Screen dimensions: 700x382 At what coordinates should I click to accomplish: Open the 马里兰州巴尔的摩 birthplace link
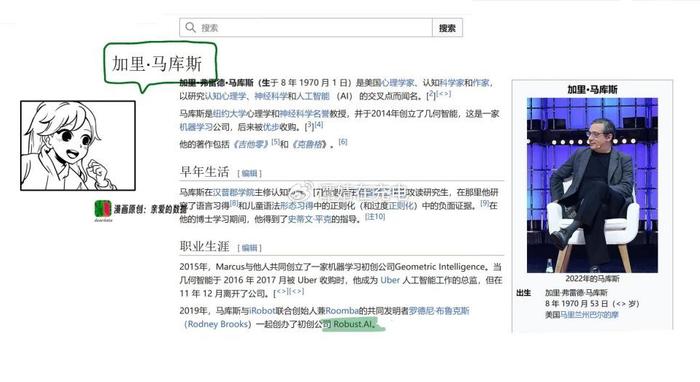click(x=589, y=315)
